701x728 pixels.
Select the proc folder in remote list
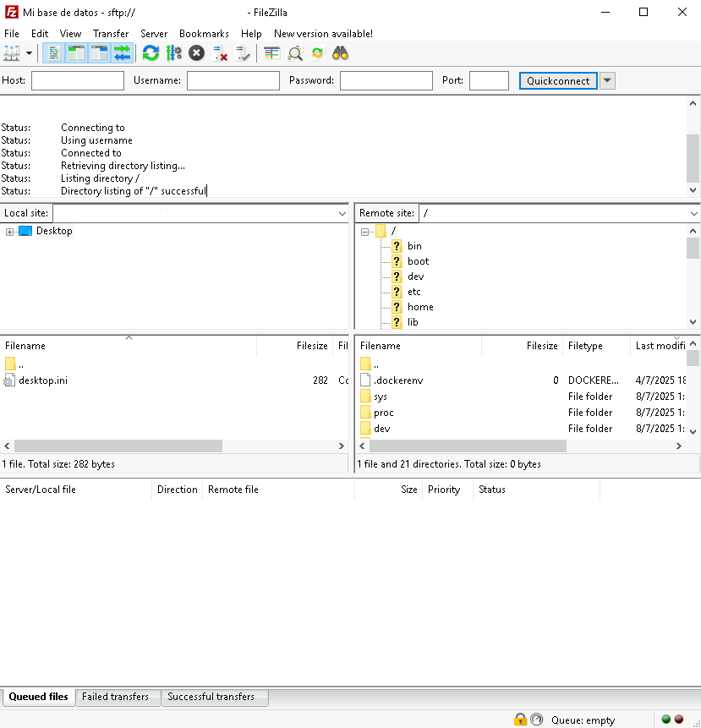(x=383, y=413)
